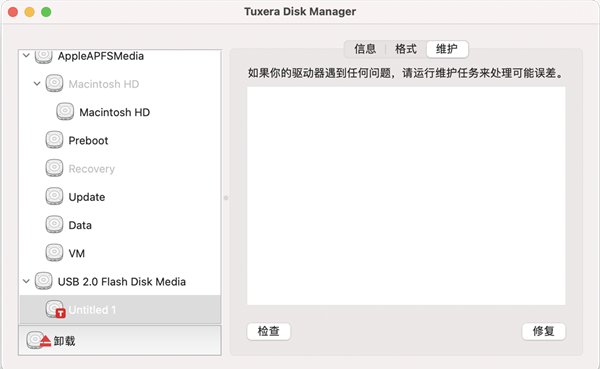600x369 pixels.
Task: Select the AppleAPFSMedia row text
Action: (101, 56)
